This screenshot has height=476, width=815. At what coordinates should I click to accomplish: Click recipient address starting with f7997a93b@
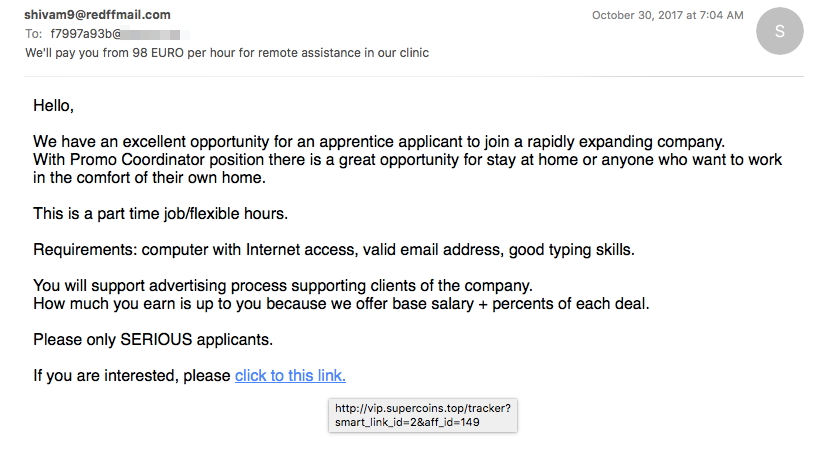tap(120, 34)
